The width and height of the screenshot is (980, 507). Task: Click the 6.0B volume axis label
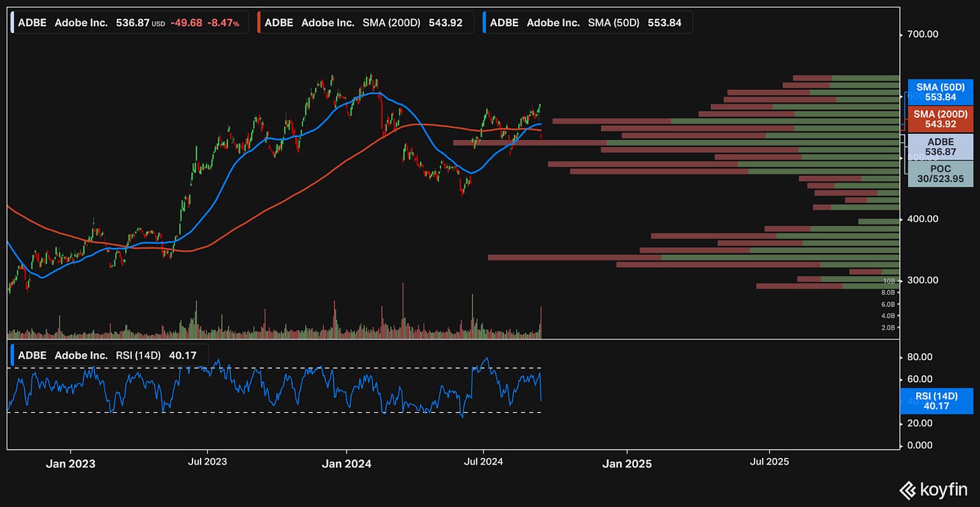888,304
